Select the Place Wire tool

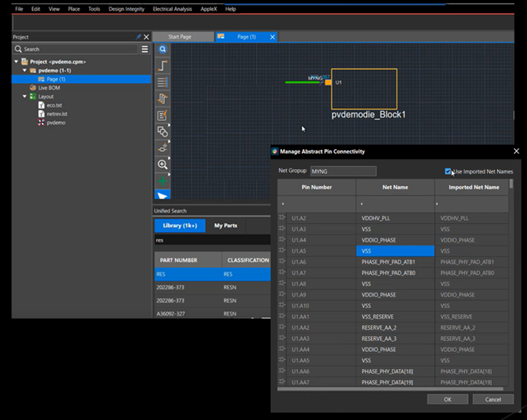point(163,66)
